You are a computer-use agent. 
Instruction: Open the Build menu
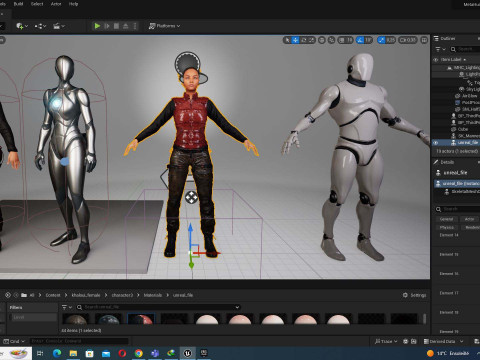point(18,4)
